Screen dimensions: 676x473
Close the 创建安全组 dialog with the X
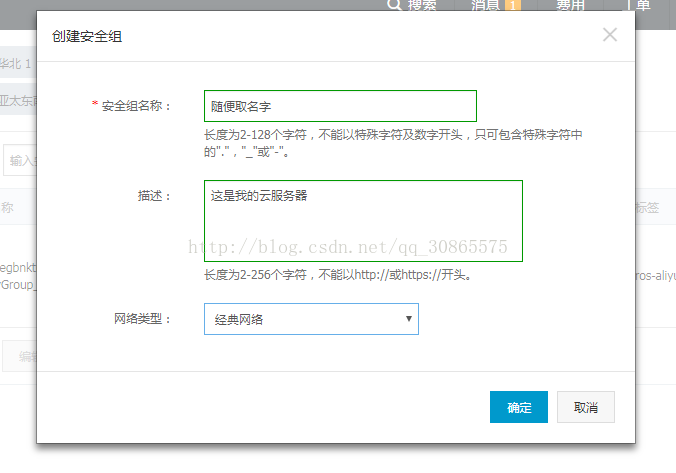coord(610,35)
